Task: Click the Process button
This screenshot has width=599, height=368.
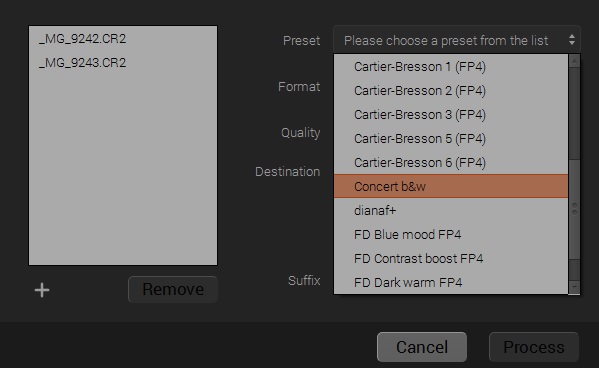Action: (x=534, y=347)
